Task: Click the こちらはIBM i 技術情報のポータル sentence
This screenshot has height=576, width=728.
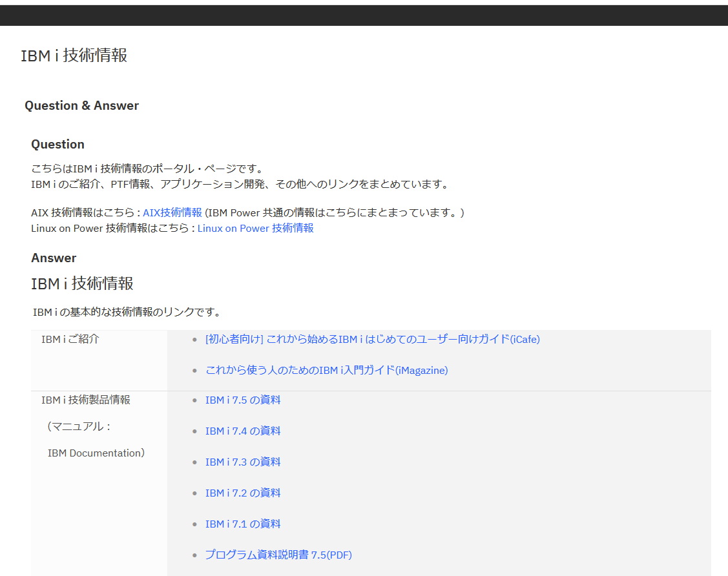Action: [x=148, y=169]
